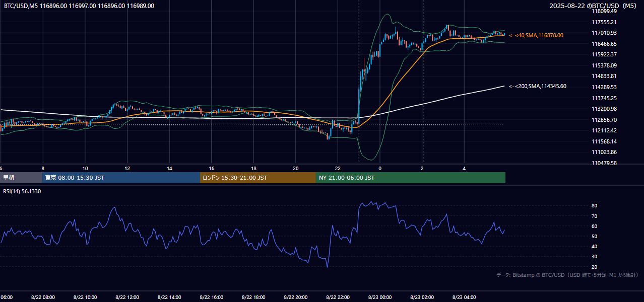Click the bottom time label 8/22 20:00
This screenshot has height=302, width=644.
296,297
